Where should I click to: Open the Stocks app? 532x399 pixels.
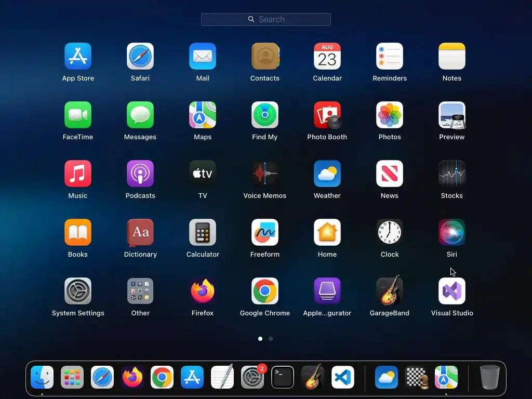pos(452,174)
